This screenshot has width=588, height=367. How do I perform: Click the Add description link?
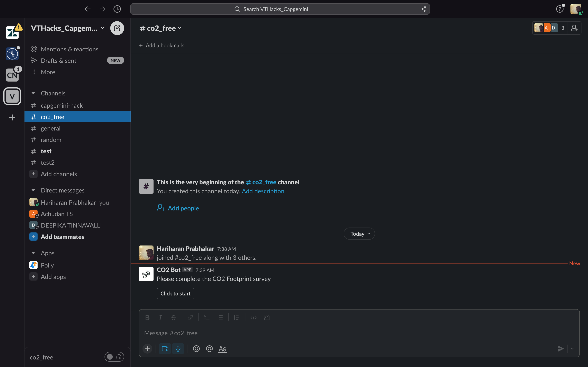263,191
